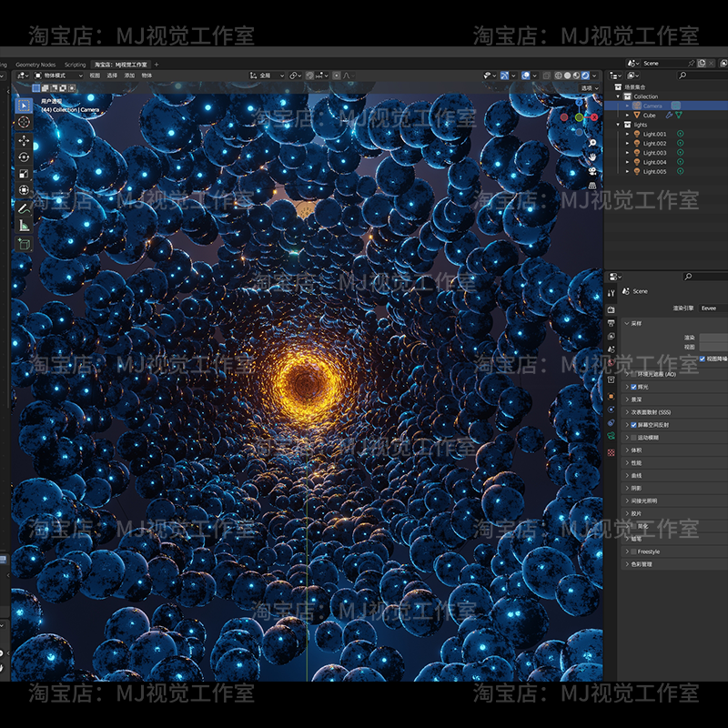Select Light.003 in the outliner
Viewport: 728px width, 728px height.
click(x=654, y=153)
